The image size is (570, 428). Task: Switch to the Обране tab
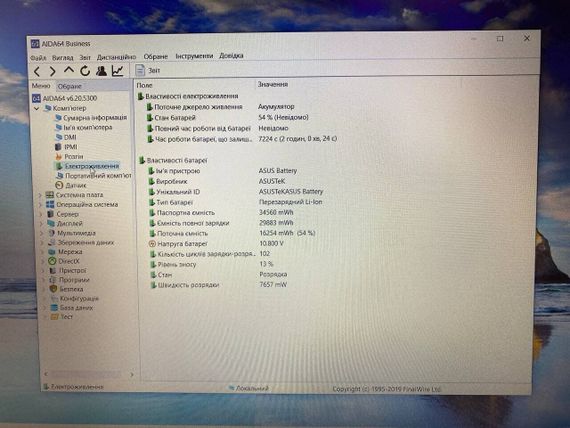coord(69,86)
